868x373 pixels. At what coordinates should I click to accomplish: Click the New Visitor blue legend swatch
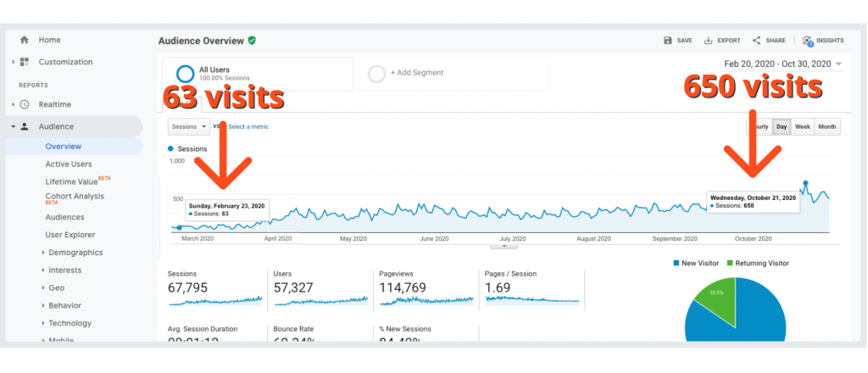point(676,264)
